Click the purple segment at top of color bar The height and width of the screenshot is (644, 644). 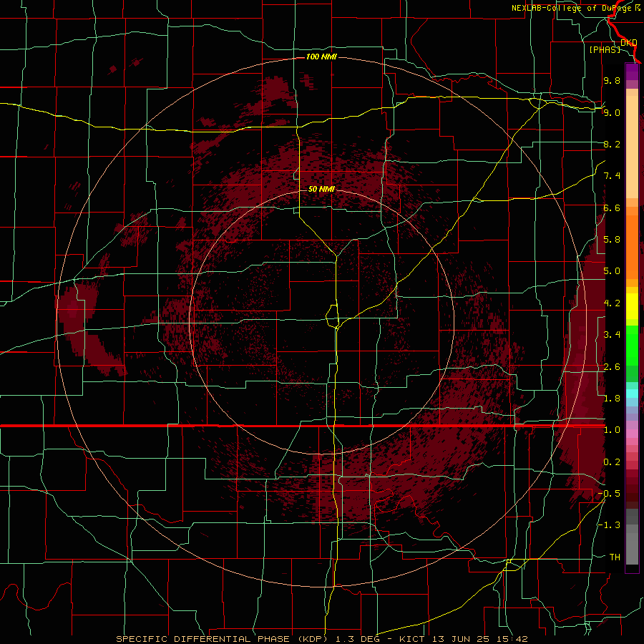(632, 72)
